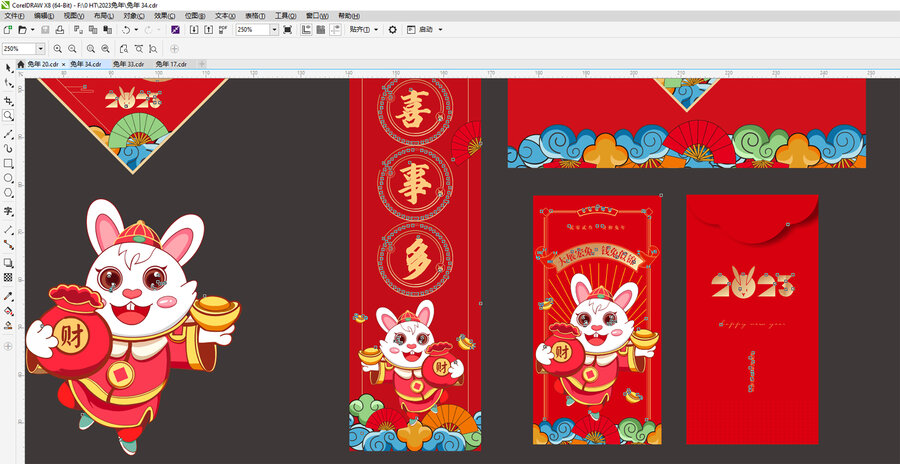The height and width of the screenshot is (464, 900).
Task: Open the 视图 menu
Action: (73, 16)
